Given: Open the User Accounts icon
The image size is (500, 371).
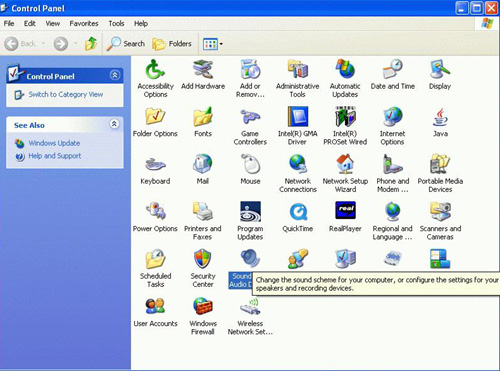Looking at the screenshot, I should pos(155,307).
